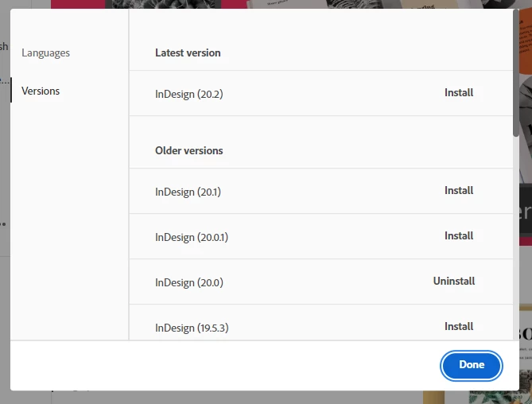Install InDesign (19.5.3)
The width and height of the screenshot is (532, 404).
pyautogui.click(x=459, y=326)
